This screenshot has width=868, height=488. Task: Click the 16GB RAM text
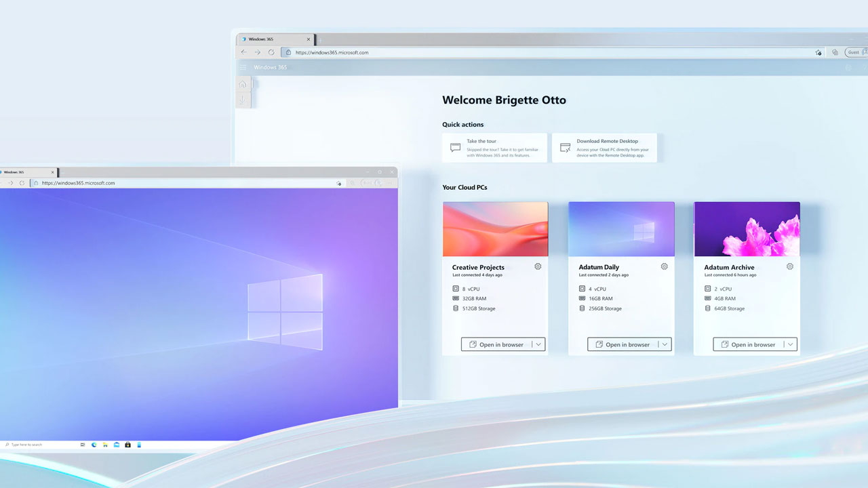[600, 298]
